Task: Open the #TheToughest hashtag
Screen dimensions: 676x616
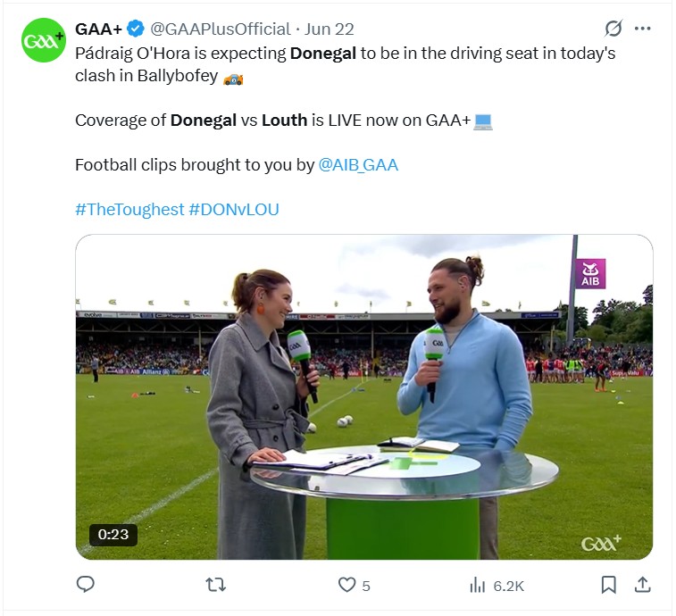Action: coord(129,210)
